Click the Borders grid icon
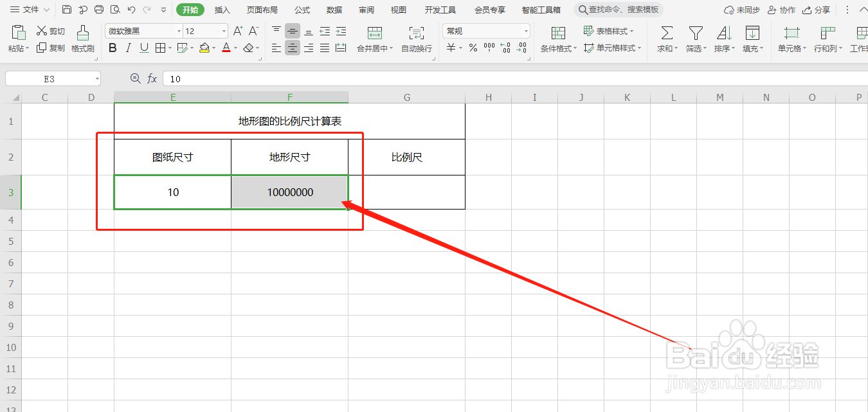 [160, 48]
